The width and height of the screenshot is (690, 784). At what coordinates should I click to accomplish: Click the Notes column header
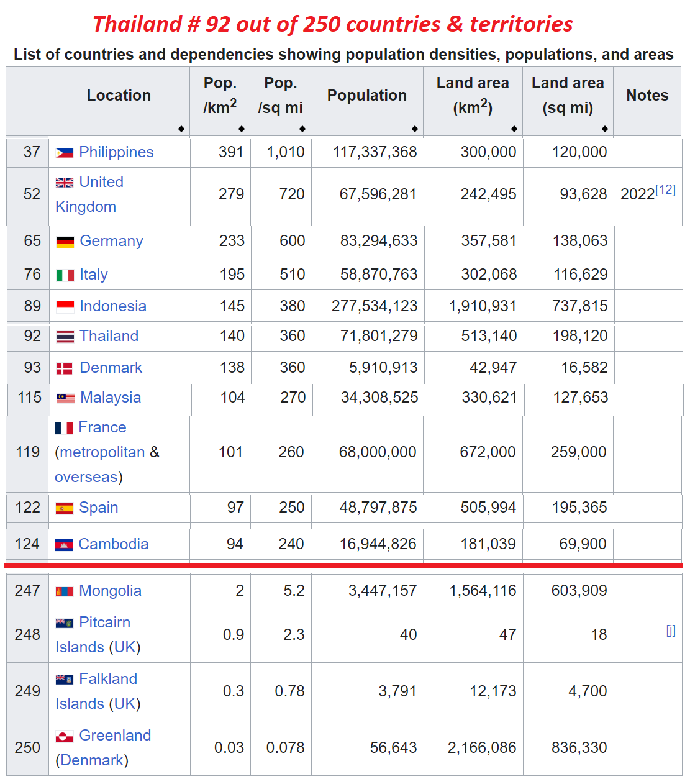tap(647, 96)
